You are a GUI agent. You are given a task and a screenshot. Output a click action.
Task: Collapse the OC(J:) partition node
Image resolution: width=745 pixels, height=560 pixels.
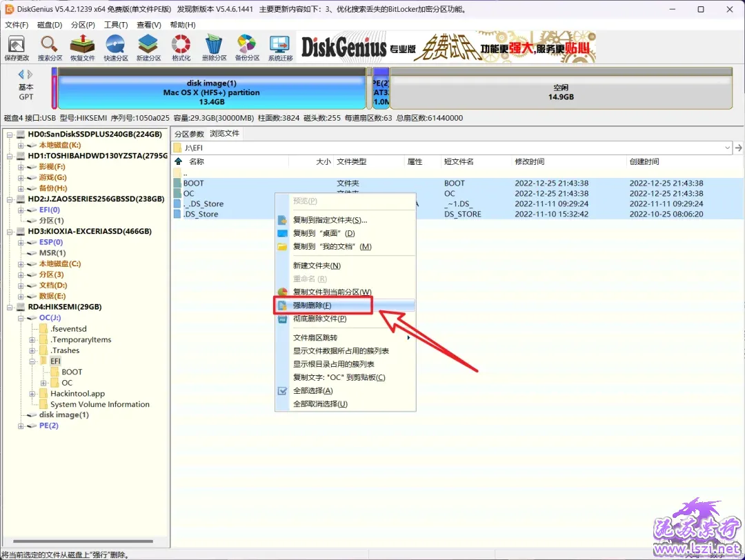[x=21, y=318]
